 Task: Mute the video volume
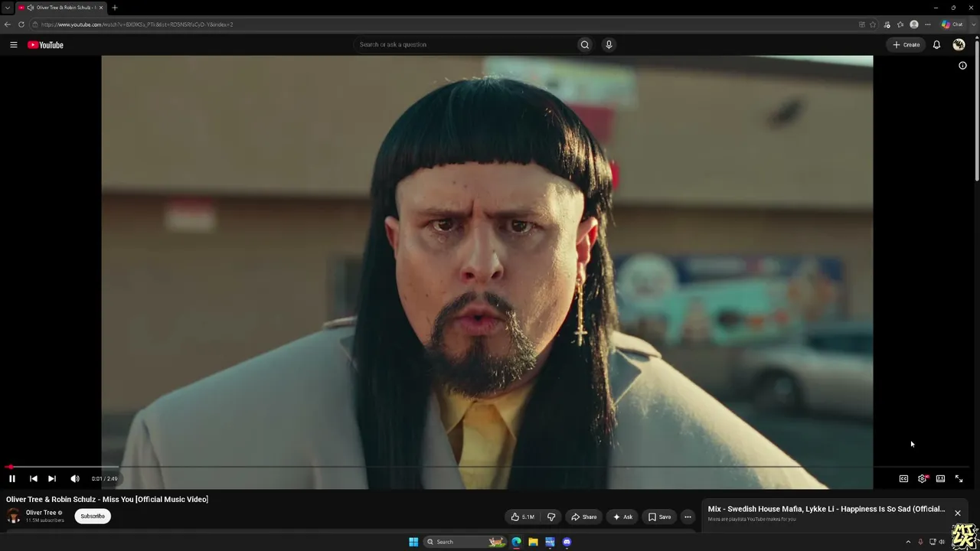pyautogui.click(x=75, y=478)
